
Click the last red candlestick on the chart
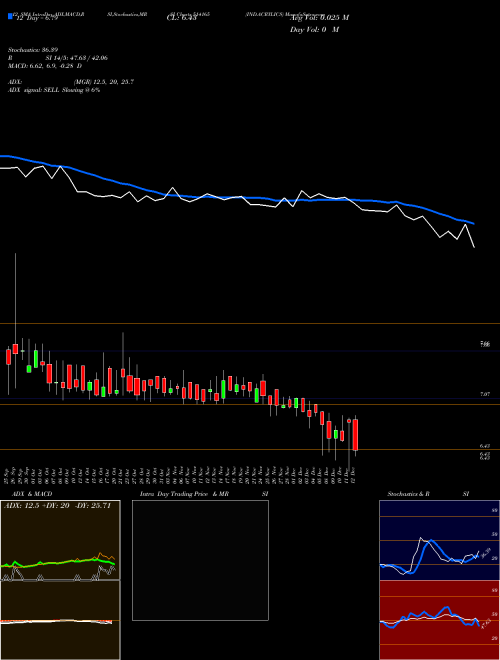356,435
